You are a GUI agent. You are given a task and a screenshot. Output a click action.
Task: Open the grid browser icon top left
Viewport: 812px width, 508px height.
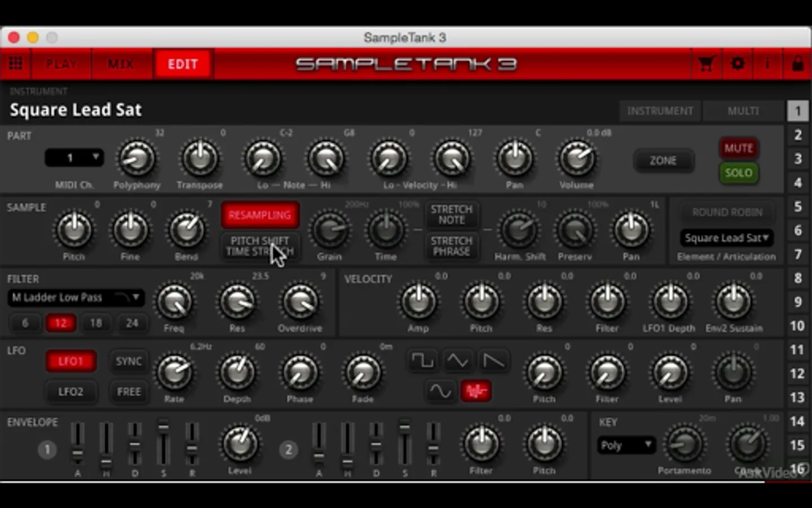[15, 64]
